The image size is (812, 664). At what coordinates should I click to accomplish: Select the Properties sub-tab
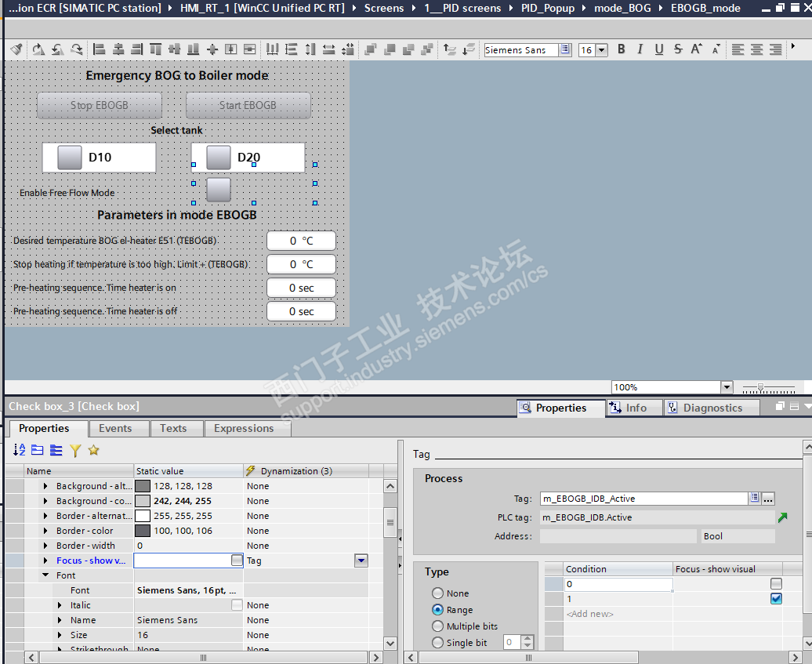coord(44,428)
